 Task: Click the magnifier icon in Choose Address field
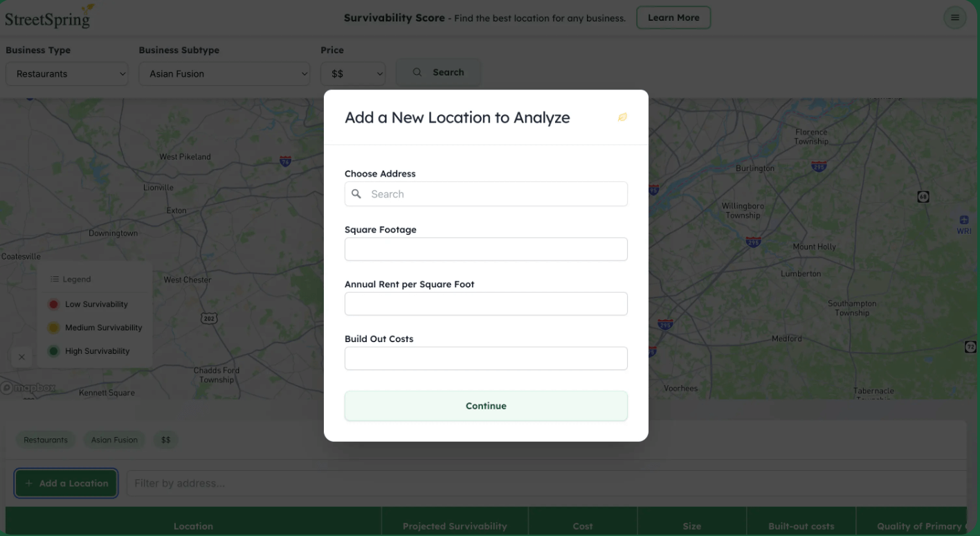(x=356, y=194)
